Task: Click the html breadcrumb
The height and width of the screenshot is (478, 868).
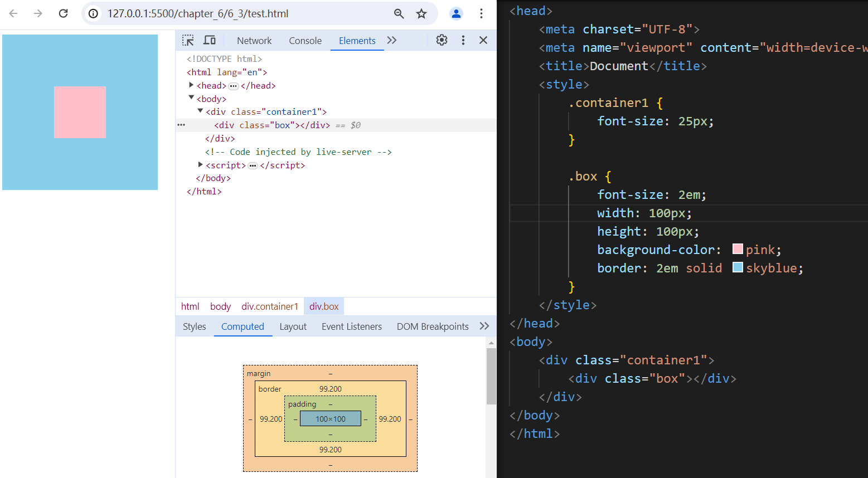Action: click(x=190, y=306)
